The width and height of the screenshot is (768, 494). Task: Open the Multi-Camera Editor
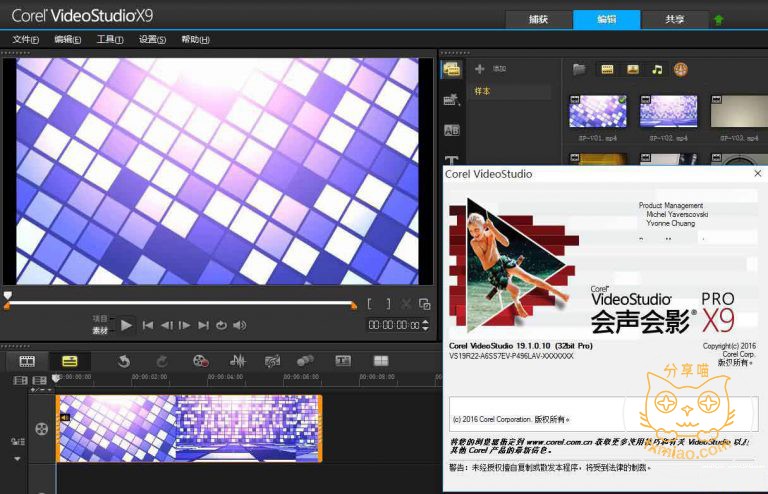point(381,361)
